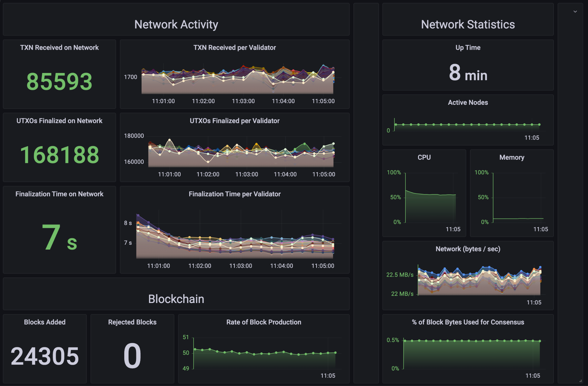Click the Blocks Added blockchain metric icon
Viewport: 588px width, 386px height.
pyautogui.click(x=45, y=345)
